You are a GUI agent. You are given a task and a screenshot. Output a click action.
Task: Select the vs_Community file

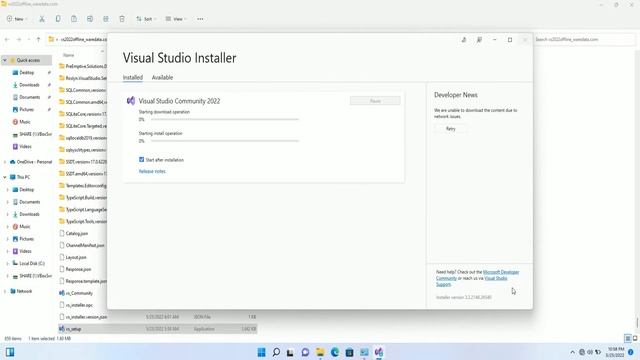79,293
